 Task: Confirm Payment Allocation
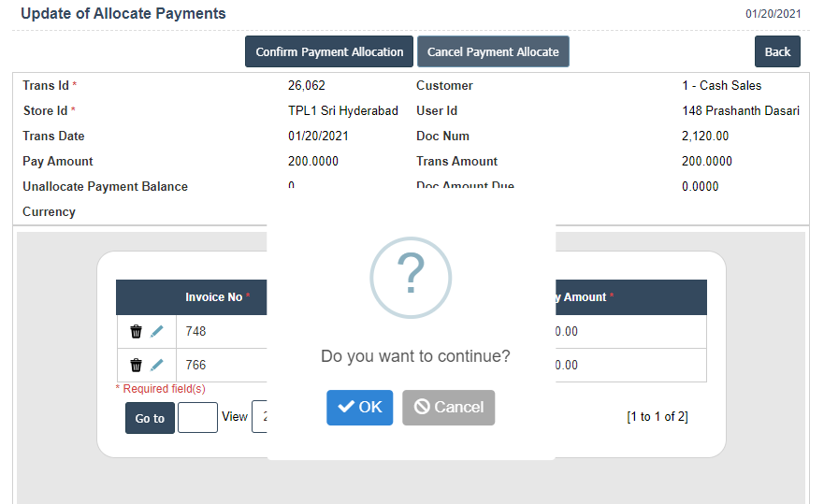[329, 52]
